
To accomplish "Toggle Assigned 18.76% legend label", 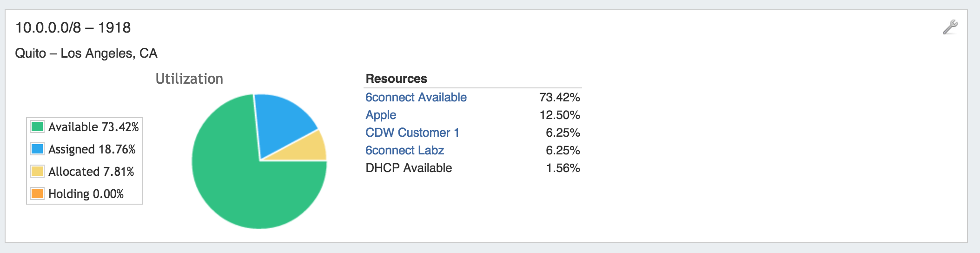I will click(92, 149).
